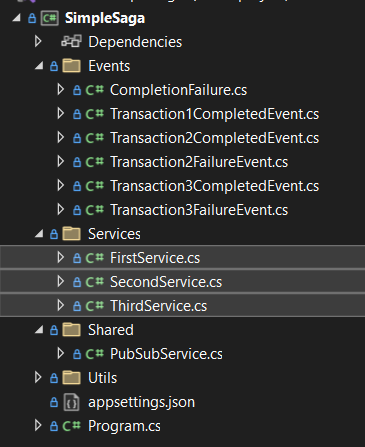This screenshot has height=447, width=365.
Task: Click the SimpleSaga C# project icon
Action: click(x=50, y=18)
